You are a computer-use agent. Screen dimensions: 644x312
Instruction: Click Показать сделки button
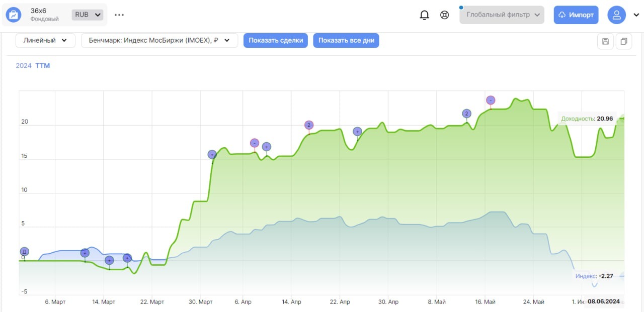(x=276, y=41)
